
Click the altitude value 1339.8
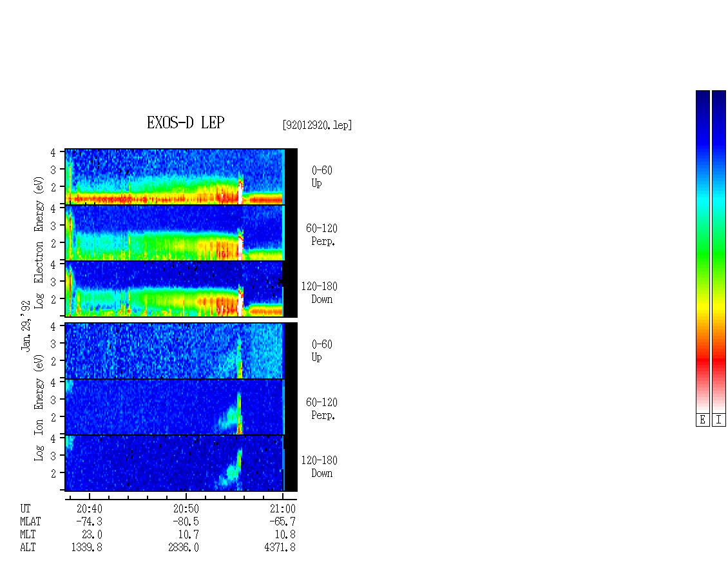(x=87, y=548)
